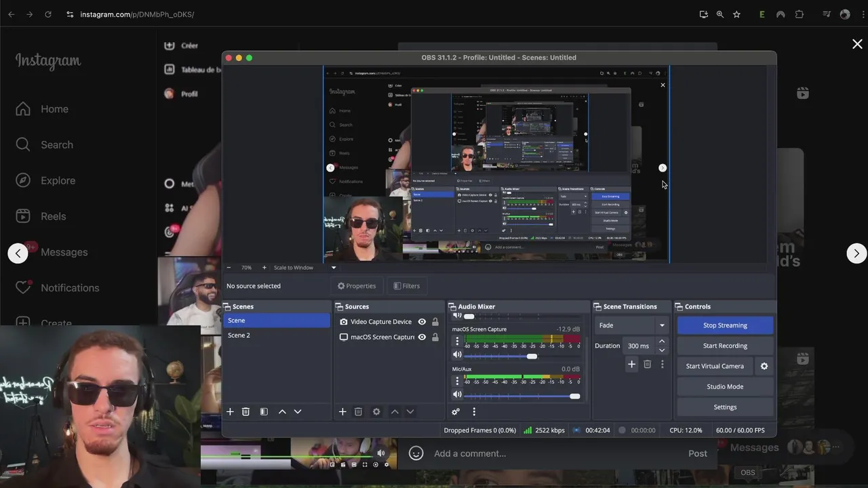Click Start Recording button
Screen dimensions: 868x488
click(x=725, y=346)
